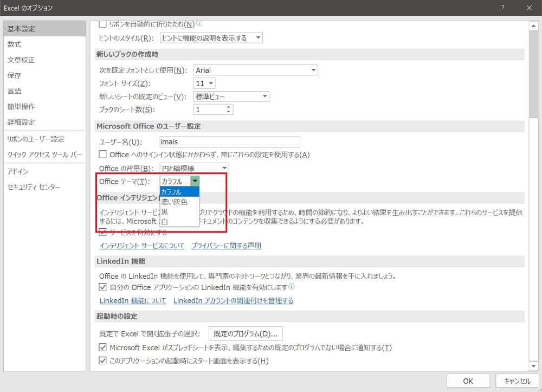Click the OK button
Screen dimensions: 542x392
pyautogui.click(x=468, y=380)
